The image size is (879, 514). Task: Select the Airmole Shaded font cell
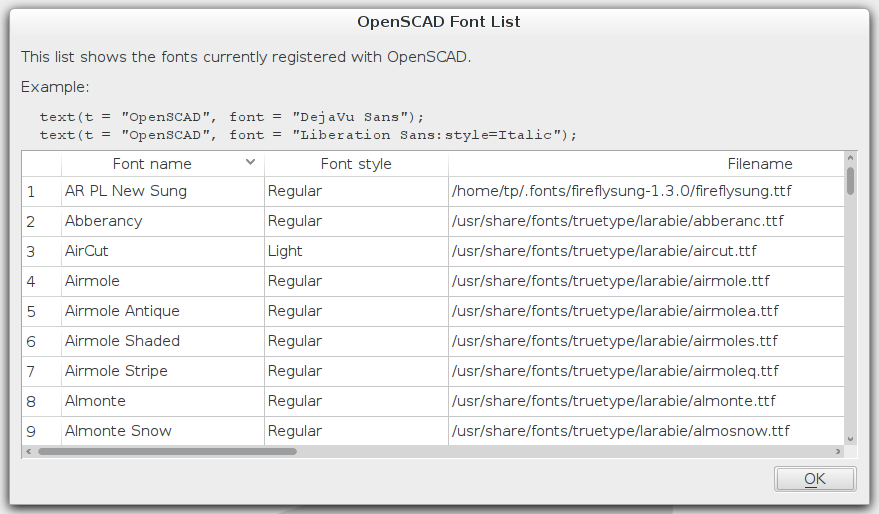[x=163, y=341]
